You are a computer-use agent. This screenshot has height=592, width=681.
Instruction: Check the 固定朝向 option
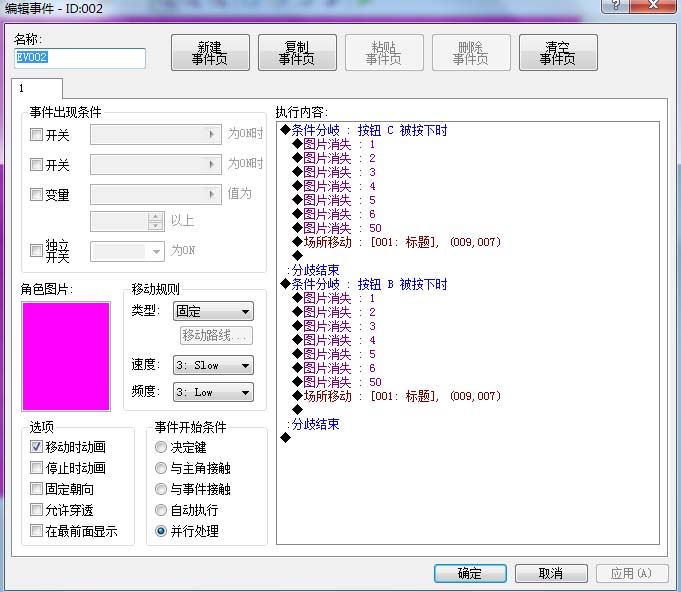coord(36,489)
